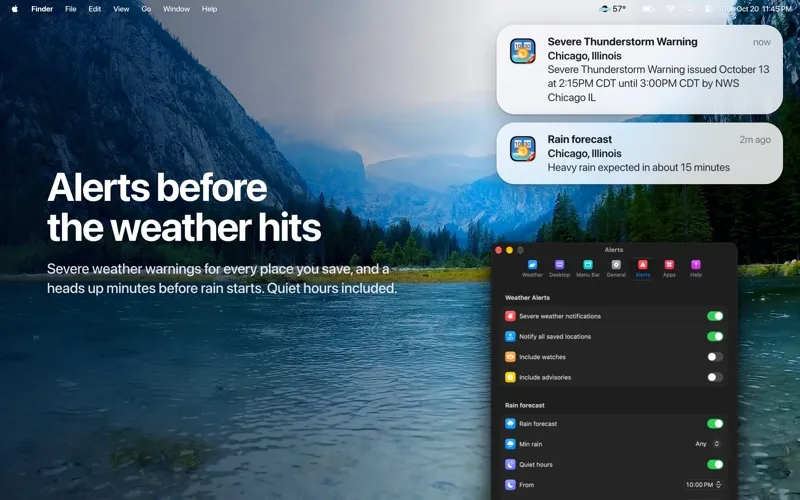800x500 pixels.
Task: Switch to the Help settings tab
Action: click(696, 268)
